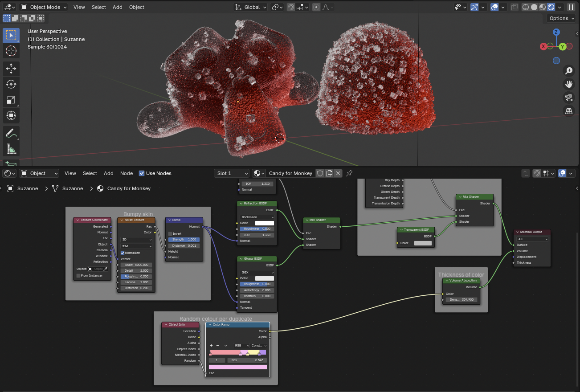Enable the Invert checkbox on the Bump node

tap(170, 233)
